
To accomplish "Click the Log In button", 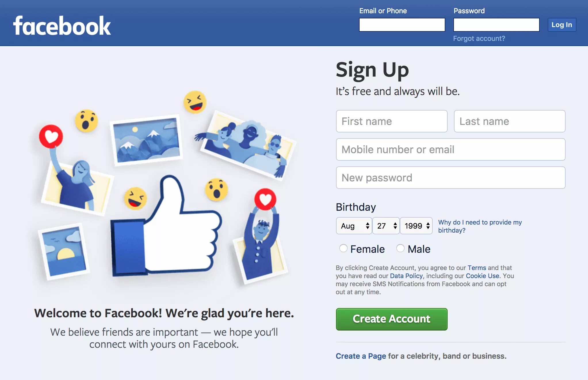I will (562, 24).
